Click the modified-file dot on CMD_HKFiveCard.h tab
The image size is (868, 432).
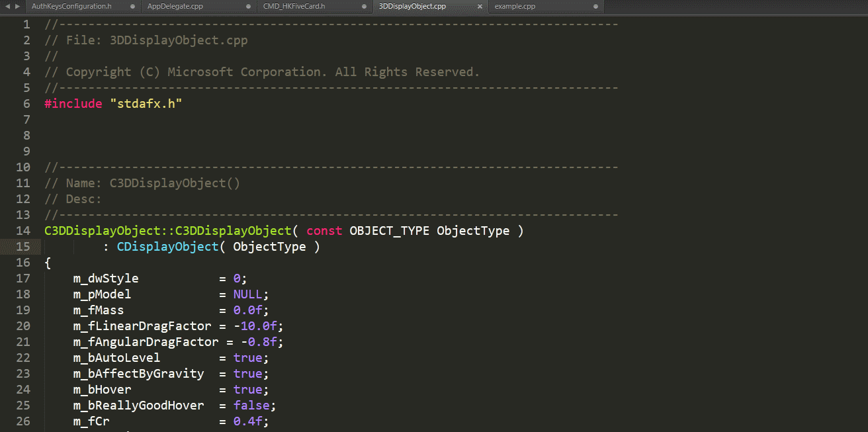(x=364, y=7)
